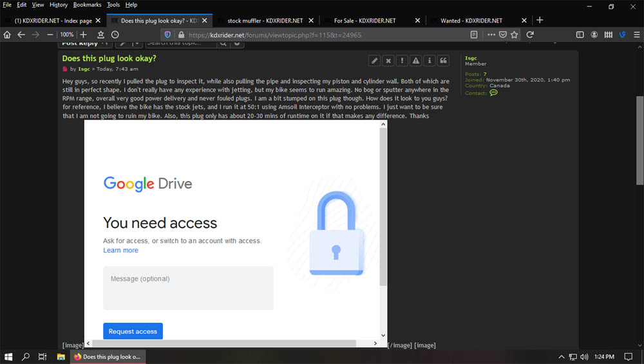
Task: Close the Wanted tab
Action: tap(524, 21)
